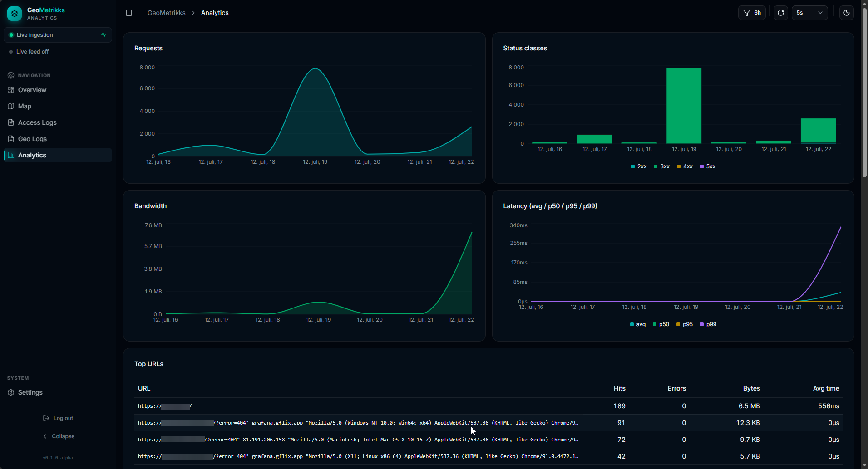Open the 6h time filter
This screenshot has height=469, width=868.
click(752, 13)
